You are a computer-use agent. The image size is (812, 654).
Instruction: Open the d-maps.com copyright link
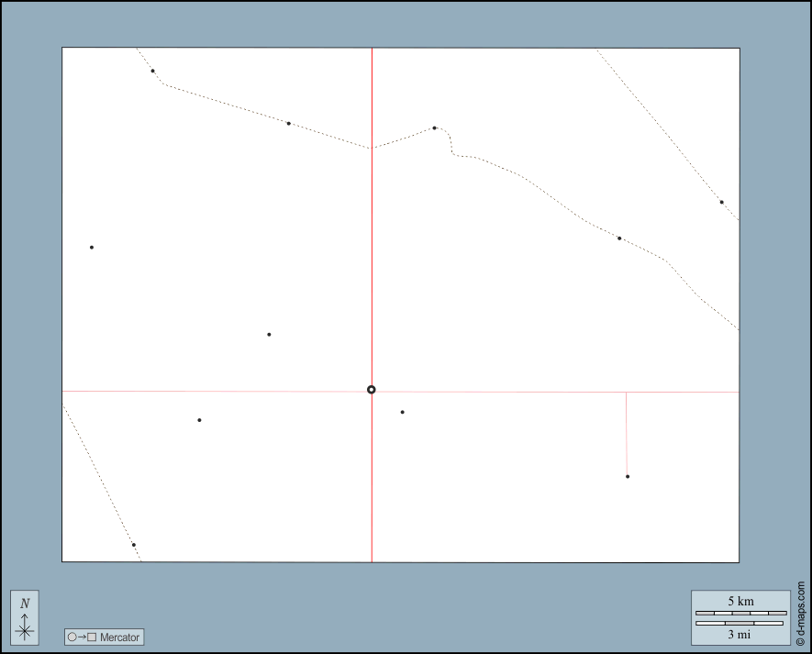tap(800, 613)
